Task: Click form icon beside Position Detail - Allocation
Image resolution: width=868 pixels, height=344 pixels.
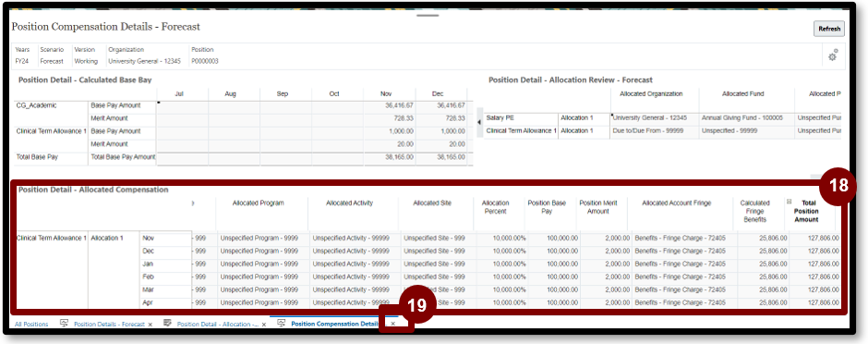Action: (x=167, y=323)
